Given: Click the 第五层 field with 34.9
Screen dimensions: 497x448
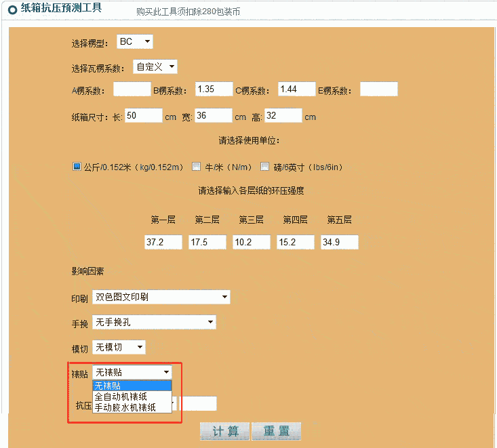Looking at the screenshot, I should coord(339,242).
